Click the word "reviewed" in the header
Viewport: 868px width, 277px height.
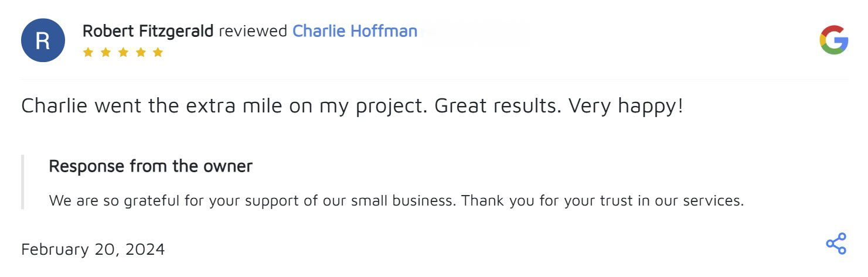click(x=253, y=30)
